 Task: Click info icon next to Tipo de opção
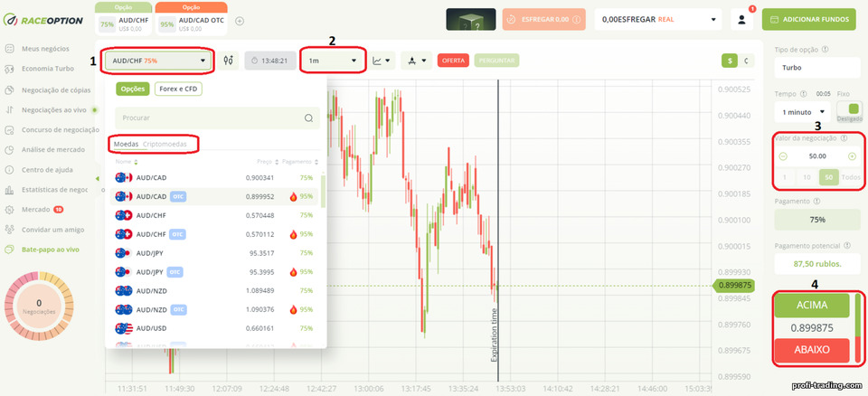[826, 50]
